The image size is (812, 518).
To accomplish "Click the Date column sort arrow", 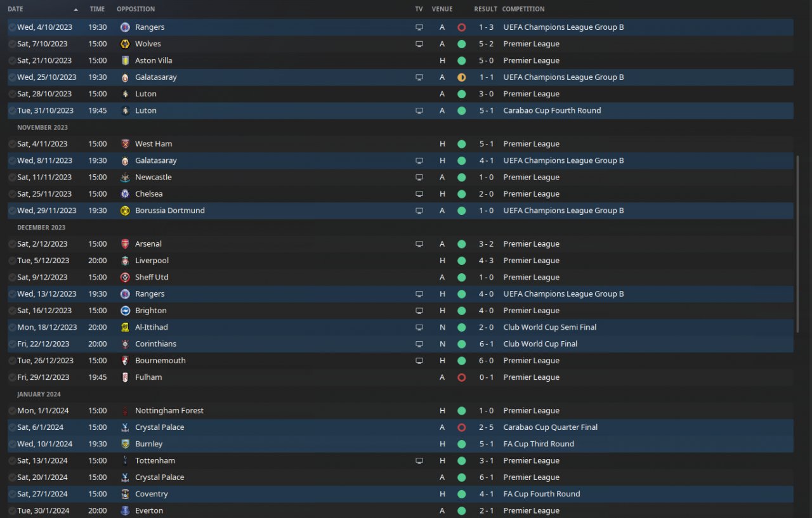I will click(x=76, y=10).
